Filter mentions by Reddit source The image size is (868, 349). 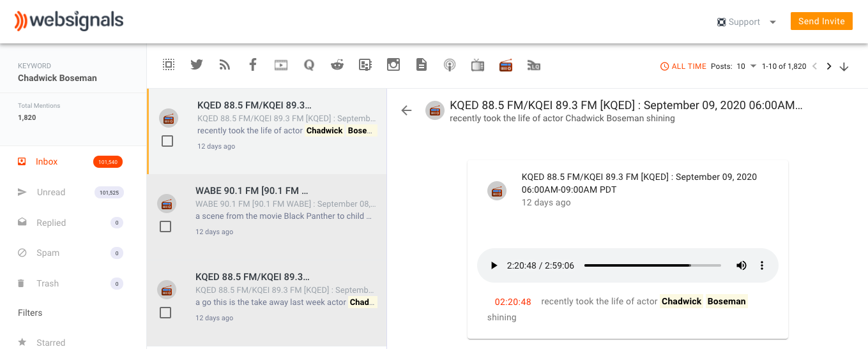(337, 64)
